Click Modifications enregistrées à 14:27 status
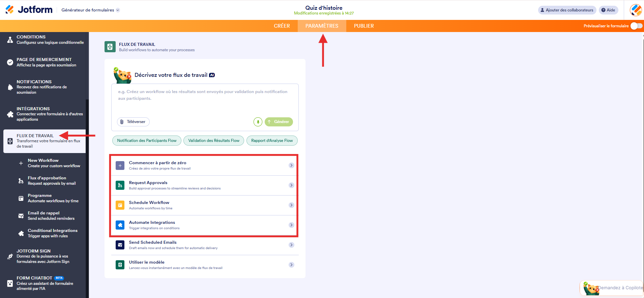Image resolution: width=644 pixels, height=298 pixels. tap(324, 13)
